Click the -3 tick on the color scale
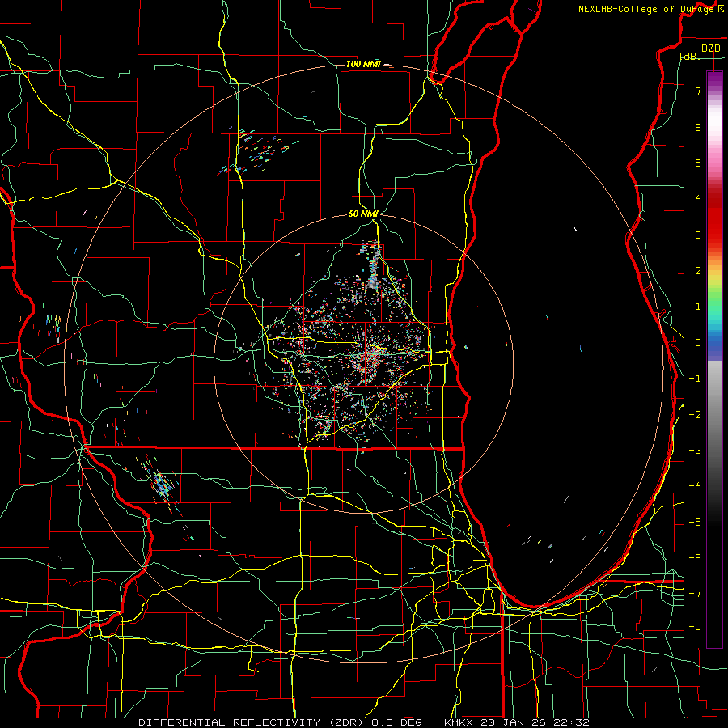Viewport: 728px width, 728px height. click(695, 451)
